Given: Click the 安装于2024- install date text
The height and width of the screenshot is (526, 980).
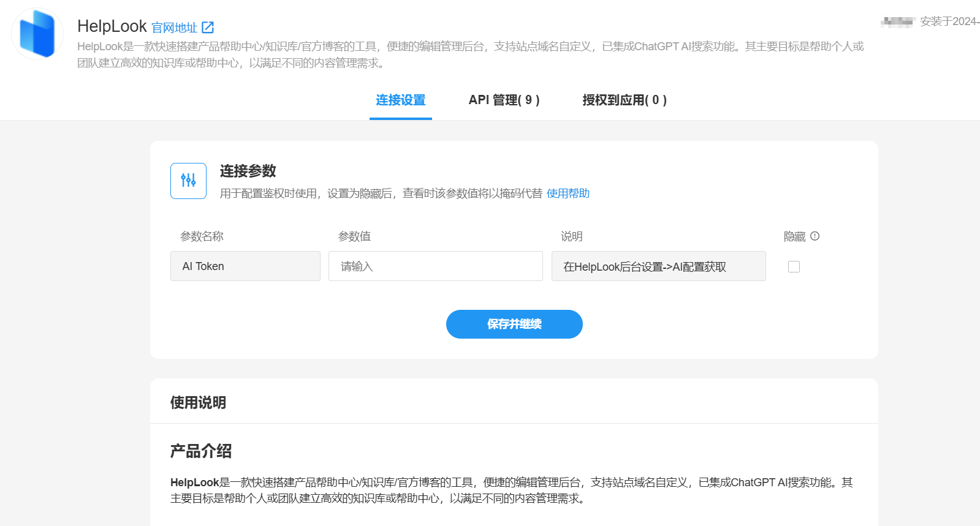Looking at the screenshot, I should tap(949, 21).
